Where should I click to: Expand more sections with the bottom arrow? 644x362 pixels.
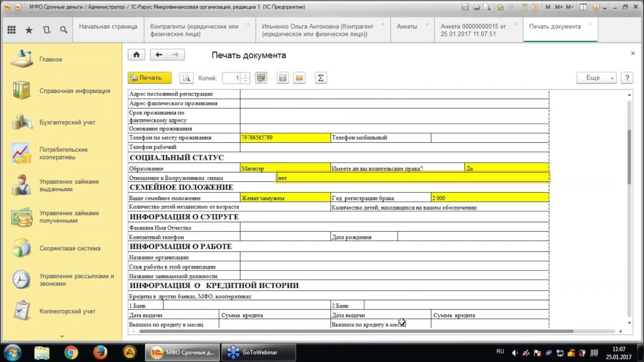click(62, 336)
